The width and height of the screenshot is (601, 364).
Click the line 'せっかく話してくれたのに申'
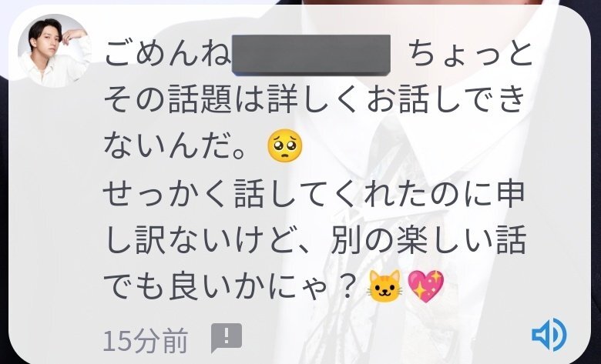314,194
